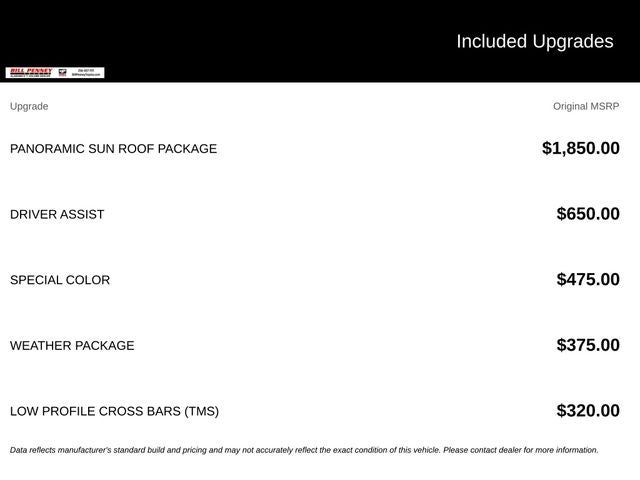Click the dealer website address in the banner
The height and width of the screenshot is (480, 640).
pos(86,75)
